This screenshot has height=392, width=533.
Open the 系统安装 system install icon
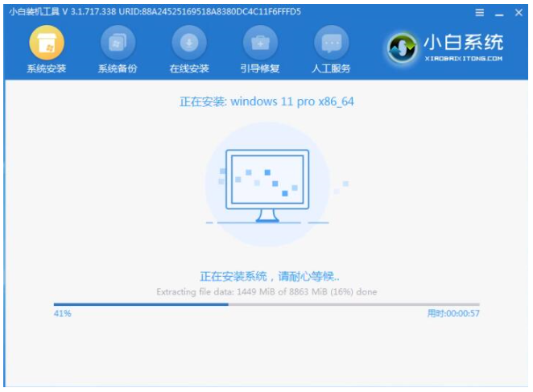[x=47, y=43]
